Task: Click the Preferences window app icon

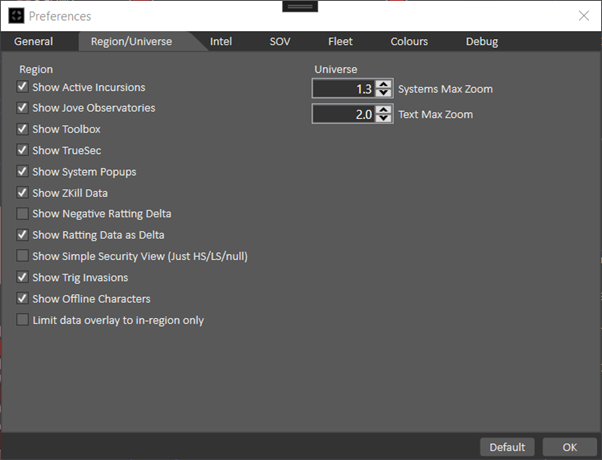Action: coord(16,16)
